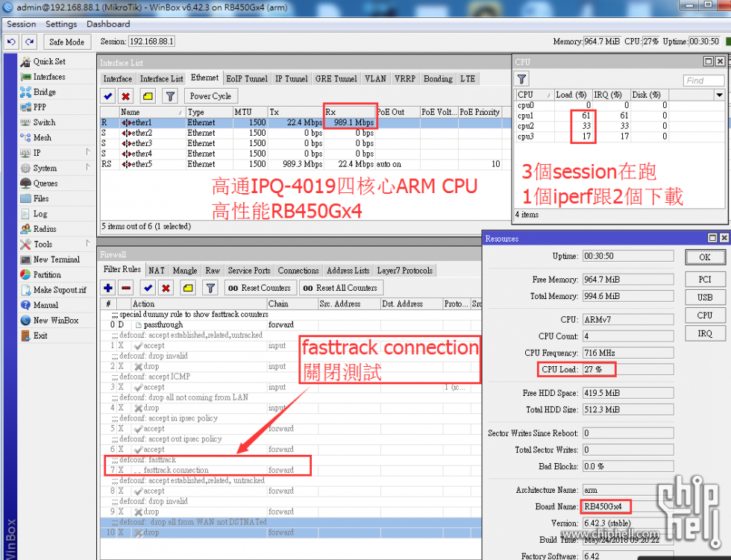This screenshot has height=560, width=731.
Task: Click filter funnel in CPU window
Action: point(521,79)
